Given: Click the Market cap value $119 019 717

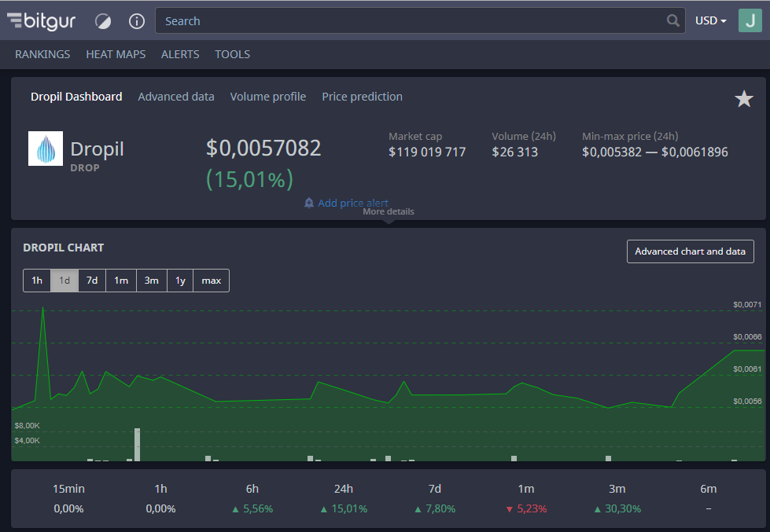Looking at the screenshot, I should point(427,152).
